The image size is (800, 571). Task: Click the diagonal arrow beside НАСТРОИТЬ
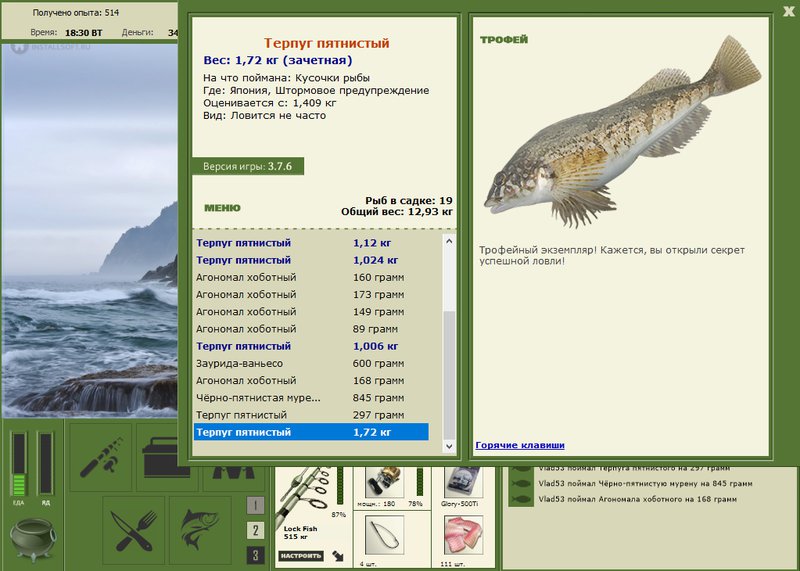point(338,556)
